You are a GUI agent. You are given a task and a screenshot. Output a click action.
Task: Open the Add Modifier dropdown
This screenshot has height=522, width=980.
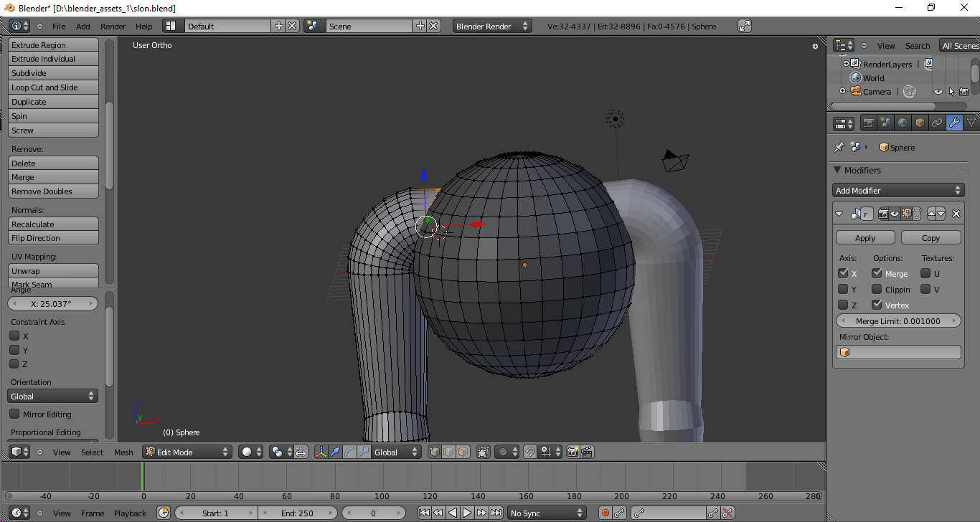[897, 191]
